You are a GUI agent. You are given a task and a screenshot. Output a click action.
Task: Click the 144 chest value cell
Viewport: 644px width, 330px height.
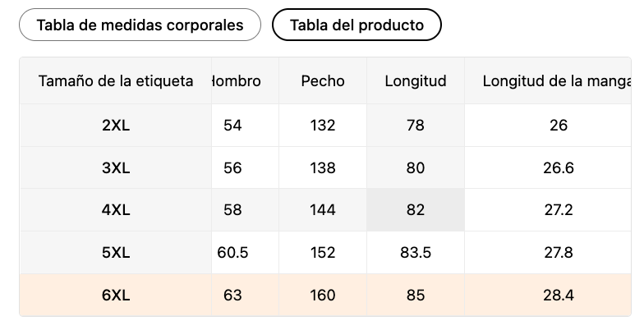tap(323, 210)
